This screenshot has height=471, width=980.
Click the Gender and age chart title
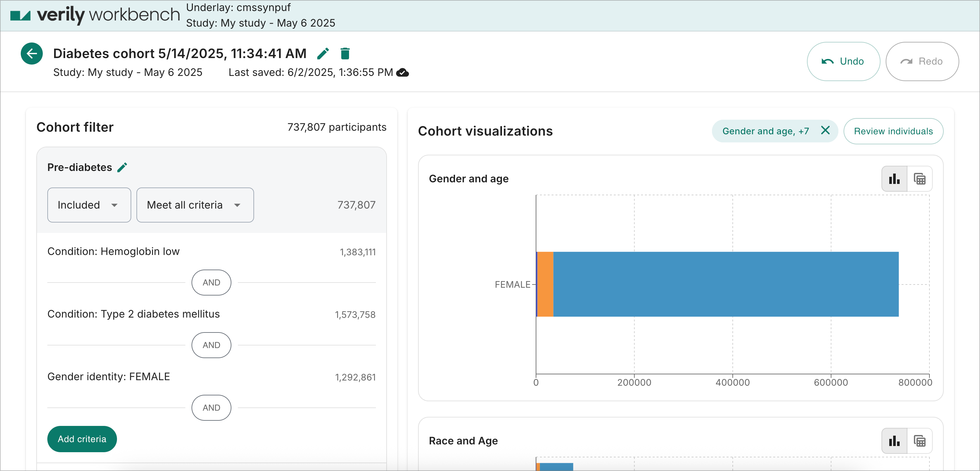point(468,179)
